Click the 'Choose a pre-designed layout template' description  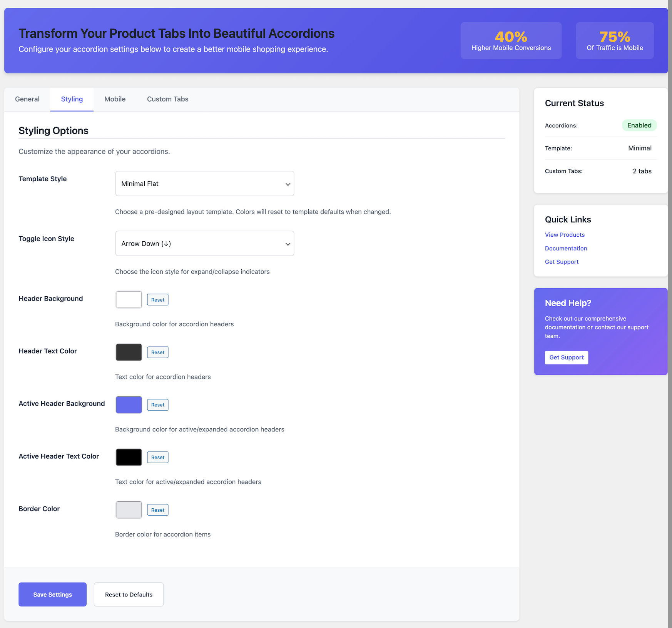click(x=253, y=212)
